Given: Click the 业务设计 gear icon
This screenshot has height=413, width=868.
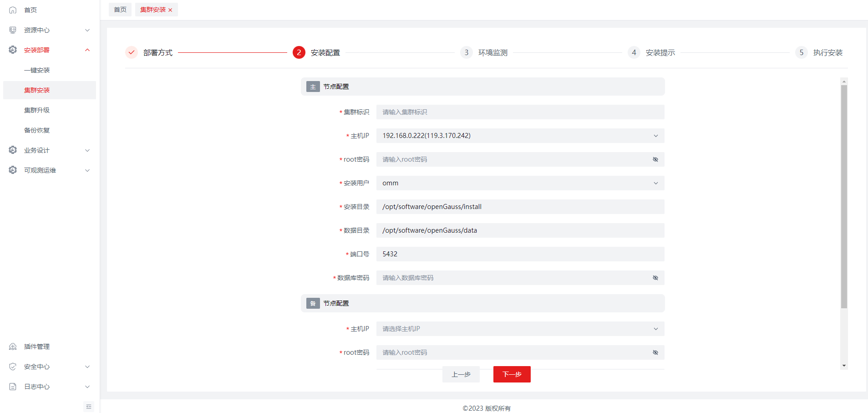Looking at the screenshot, I should coord(13,150).
